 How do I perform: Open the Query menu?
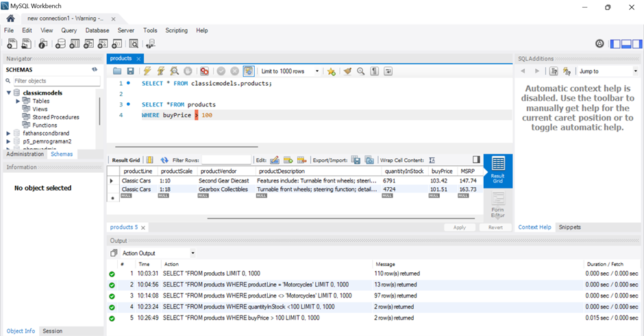(69, 30)
